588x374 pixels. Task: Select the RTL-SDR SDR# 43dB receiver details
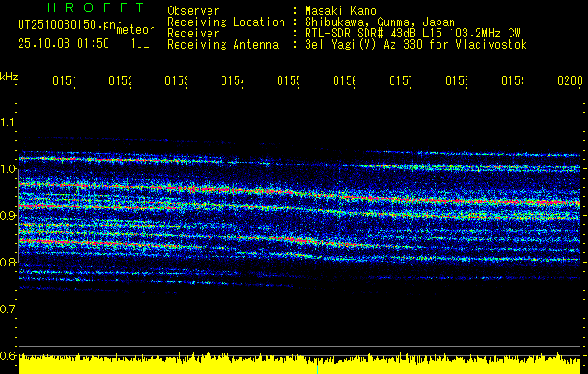(412, 34)
